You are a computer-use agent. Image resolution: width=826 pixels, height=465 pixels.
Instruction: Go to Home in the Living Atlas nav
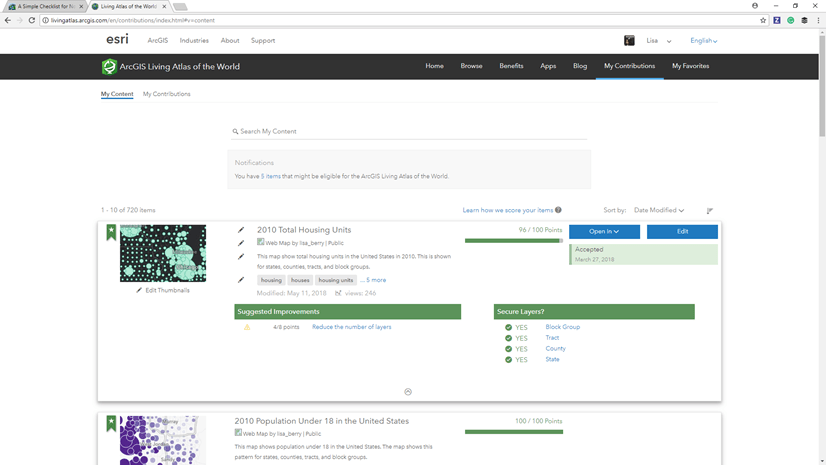coord(435,66)
